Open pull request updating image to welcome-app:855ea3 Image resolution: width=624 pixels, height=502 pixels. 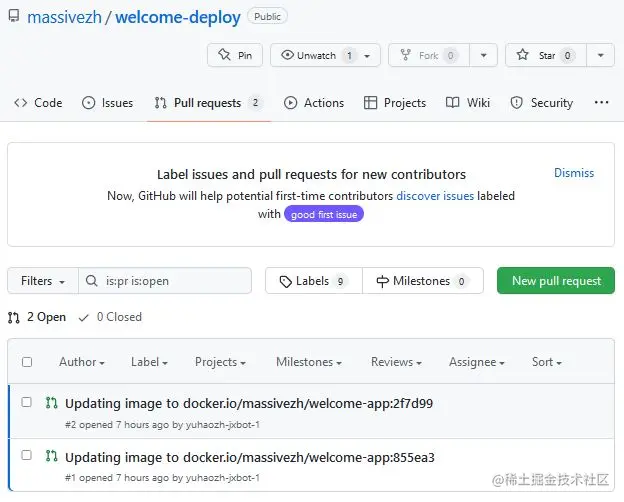250,457
